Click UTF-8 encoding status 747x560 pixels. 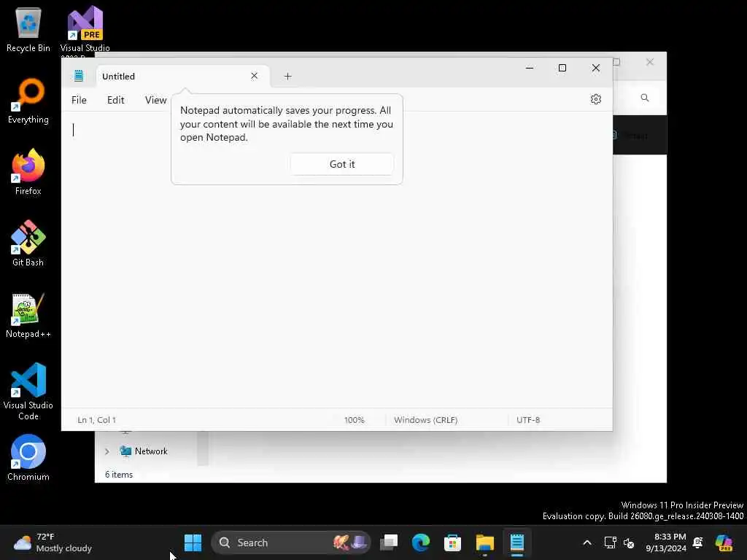(528, 420)
